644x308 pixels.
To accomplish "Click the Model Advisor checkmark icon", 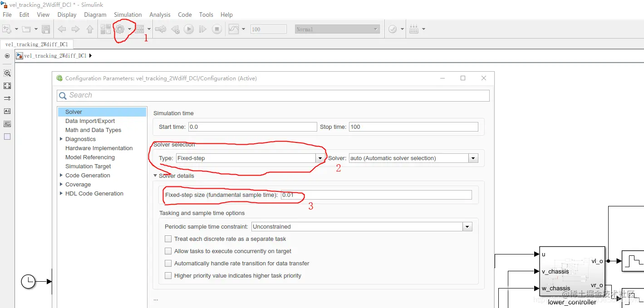I will [x=393, y=29].
